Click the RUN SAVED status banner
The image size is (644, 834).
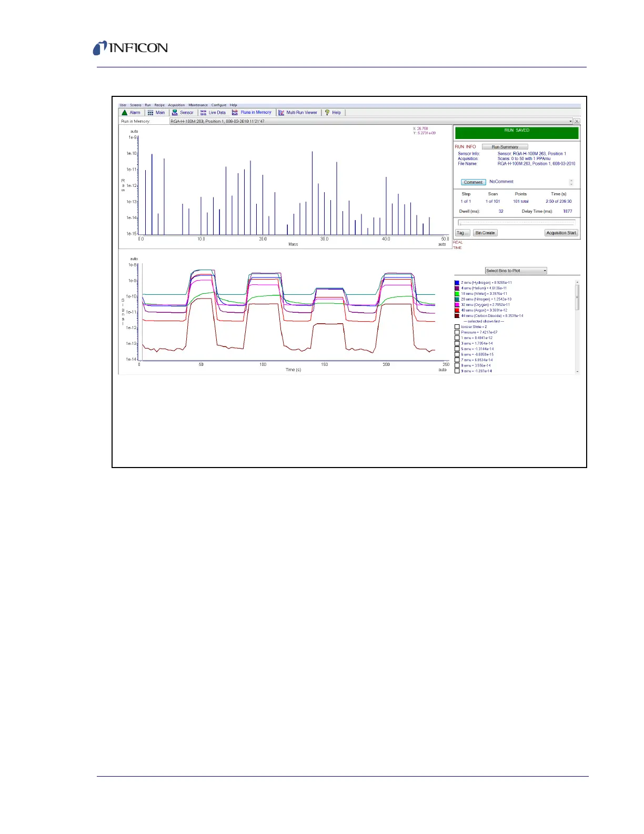[x=517, y=133]
